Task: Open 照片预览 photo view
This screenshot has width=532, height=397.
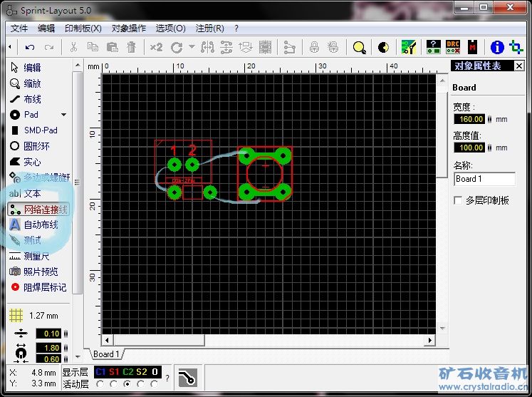Action: [34, 272]
